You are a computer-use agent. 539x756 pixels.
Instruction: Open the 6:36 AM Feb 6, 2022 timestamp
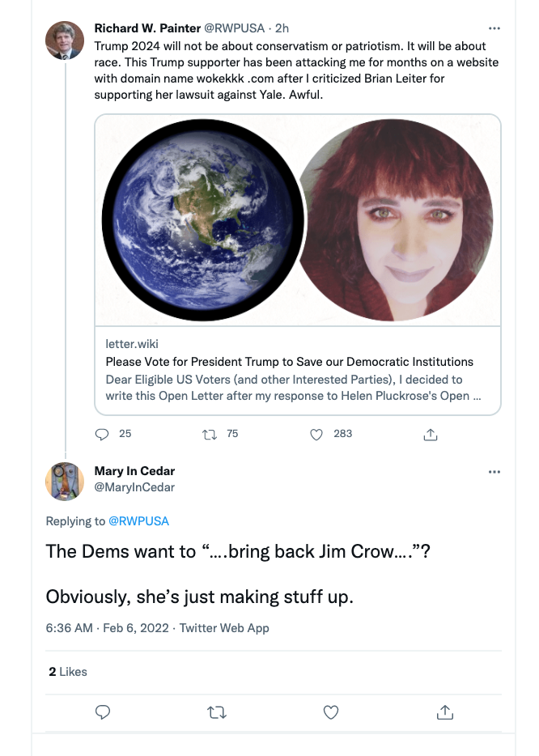[108, 627]
